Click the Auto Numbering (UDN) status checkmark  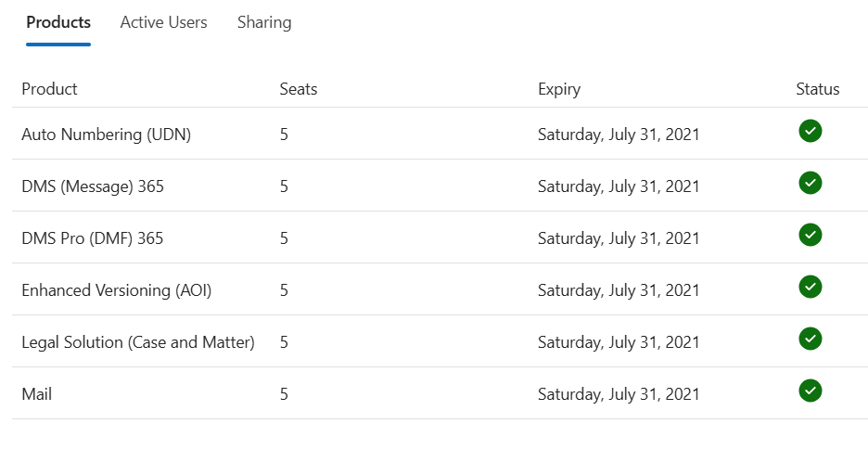coord(810,131)
